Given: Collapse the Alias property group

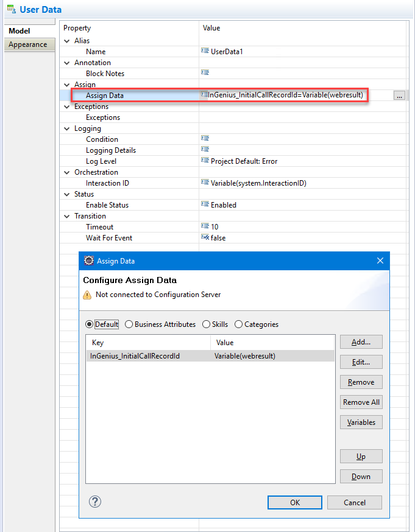Looking at the screenshot, I should [x=68, y=41].
